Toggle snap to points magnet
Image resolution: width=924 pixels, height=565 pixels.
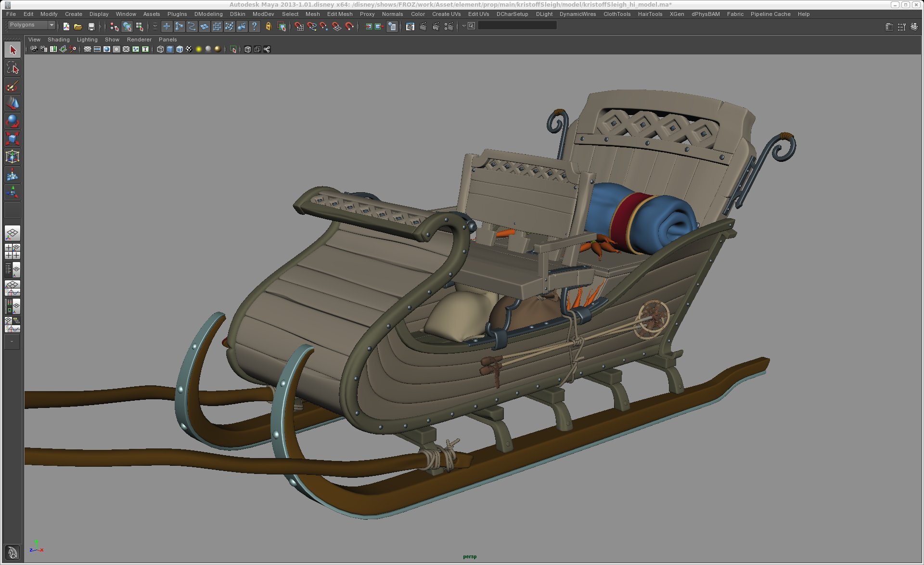pyautogui.click(x=324, y=27)
